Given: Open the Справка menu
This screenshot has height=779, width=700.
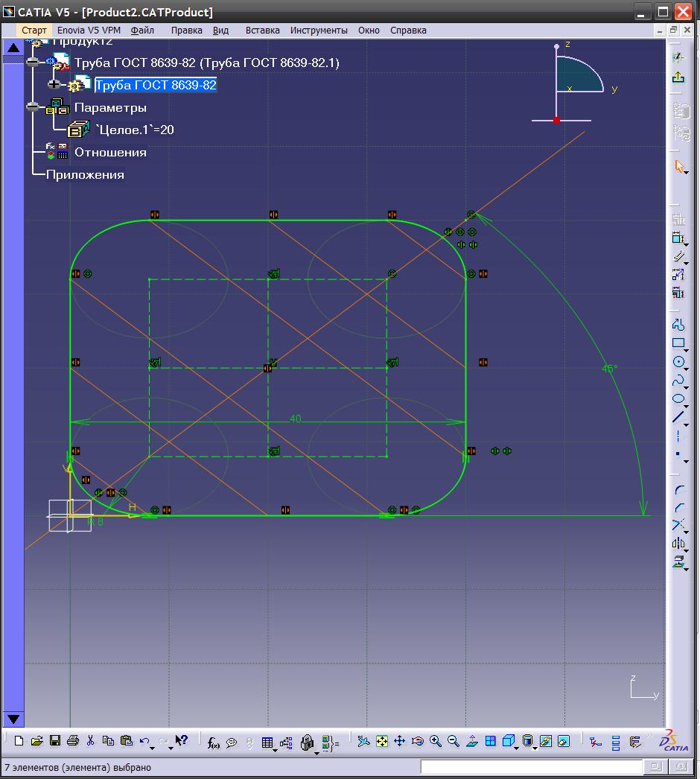Looking at the screenshot, I should click(408, 31).
